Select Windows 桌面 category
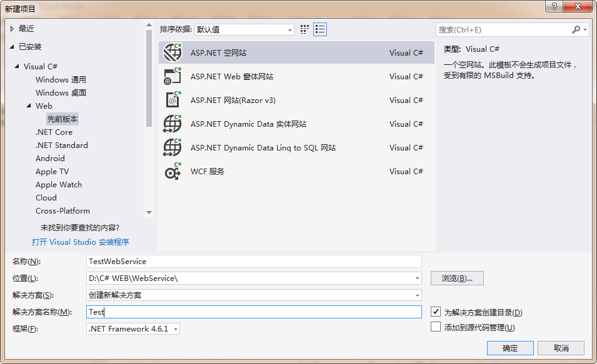Screen dimensions: 597x364 (61, 92)
